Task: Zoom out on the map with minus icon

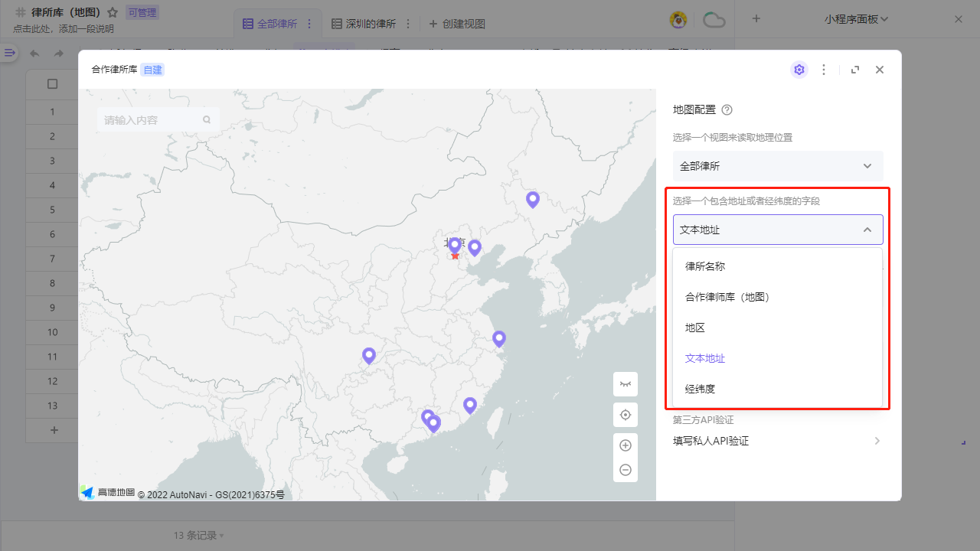Action: tap(626, 469)
